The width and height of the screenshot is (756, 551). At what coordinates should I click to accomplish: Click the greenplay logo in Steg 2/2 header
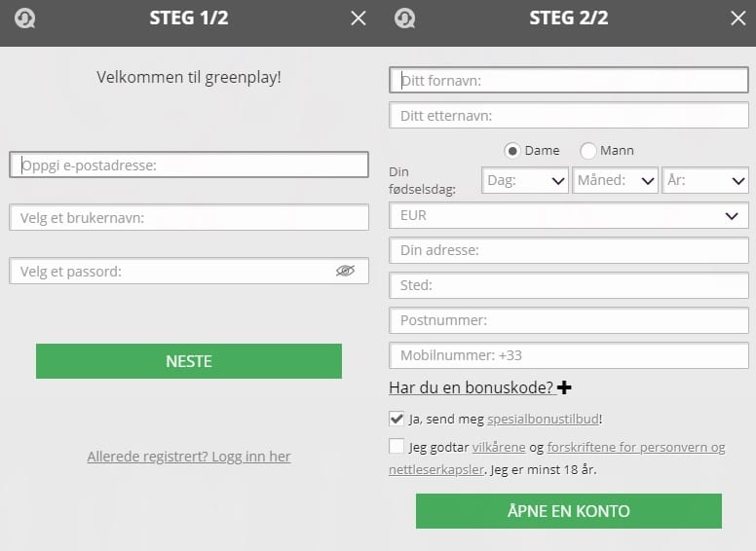pyautogui.click(x=404, y=18)
